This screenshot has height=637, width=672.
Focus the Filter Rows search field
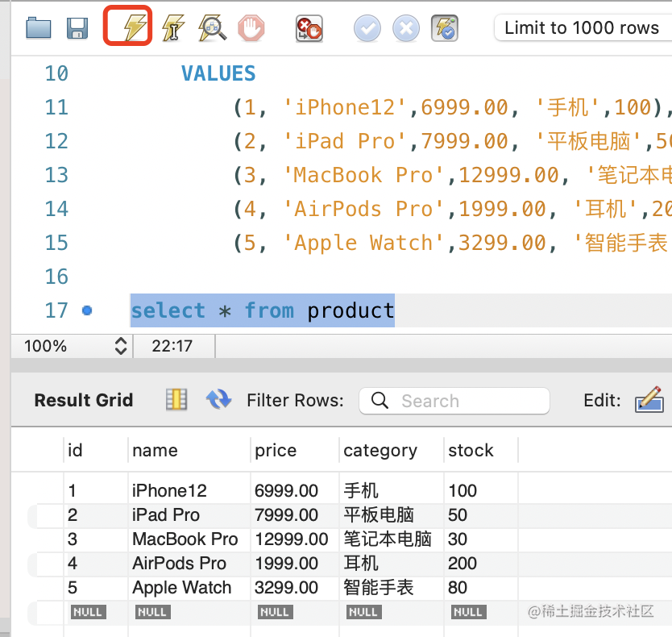pos(454,401)
